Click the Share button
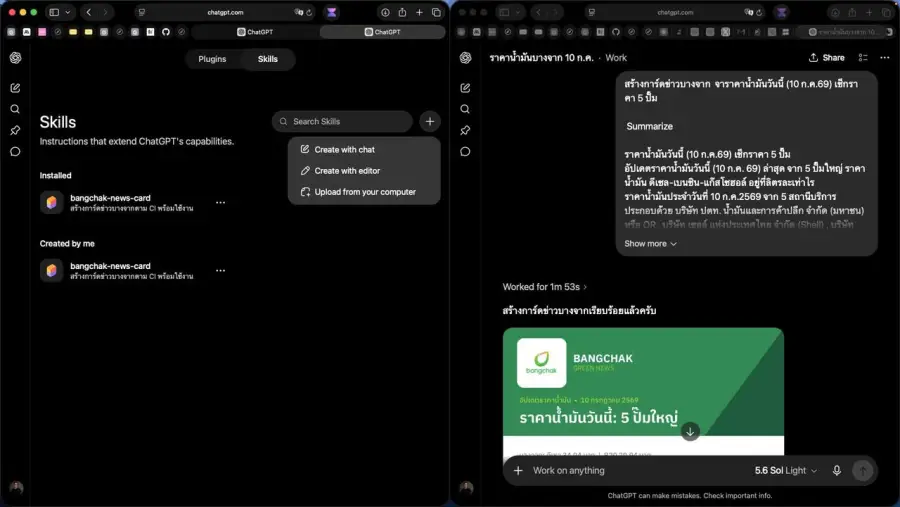 click(x=827, y=57)
